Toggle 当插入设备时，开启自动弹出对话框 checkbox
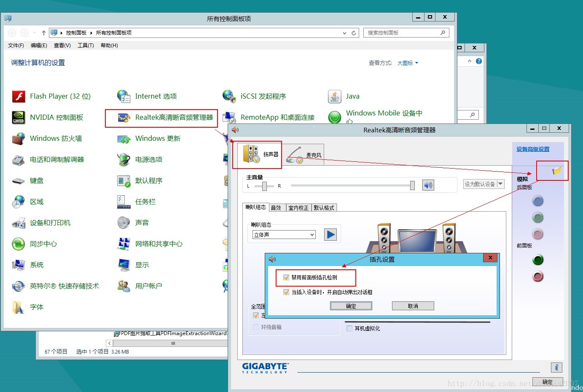This screenshot has height=392, width=583. point(286,292)
